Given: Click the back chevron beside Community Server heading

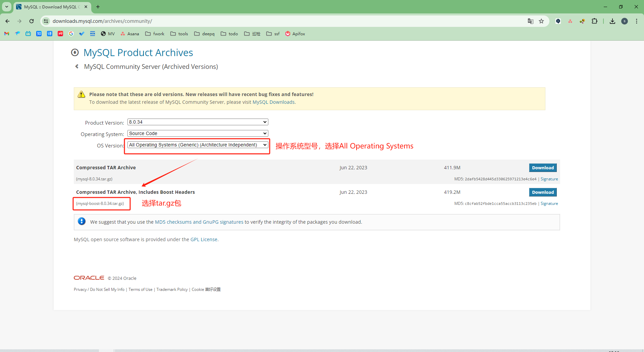Looking at the screenshot, I should (x=77, y=67).
